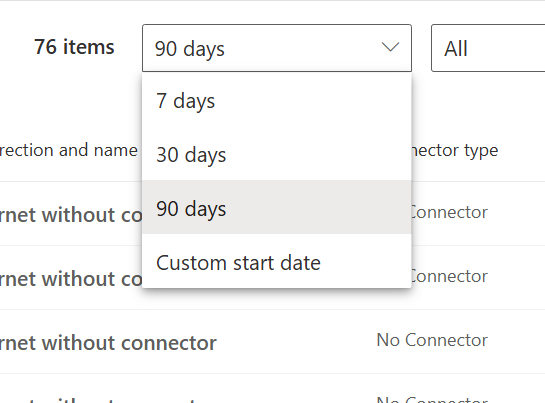Image resolution: width=545 pixels, height=403 pixels.
Task: Collapse the 90 days date range combo box
Action: [277, 48]
